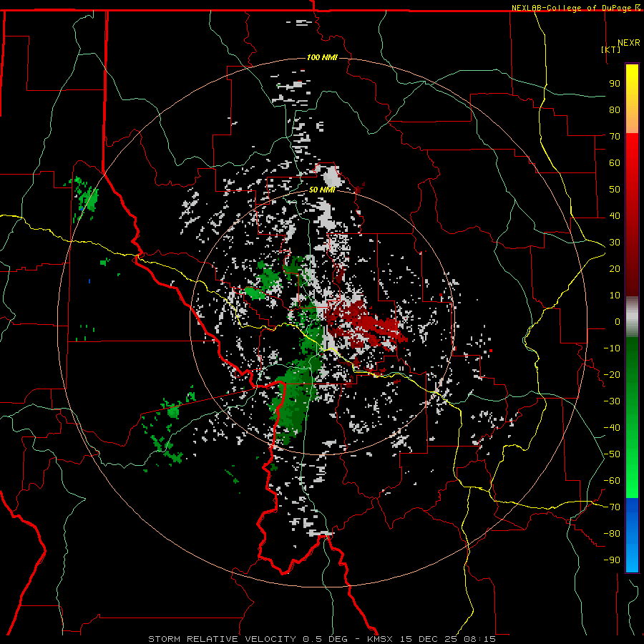Click the NEXLAB-College of DuPage header text
This screenshot has height=644, width=644.
pos(575,8)
